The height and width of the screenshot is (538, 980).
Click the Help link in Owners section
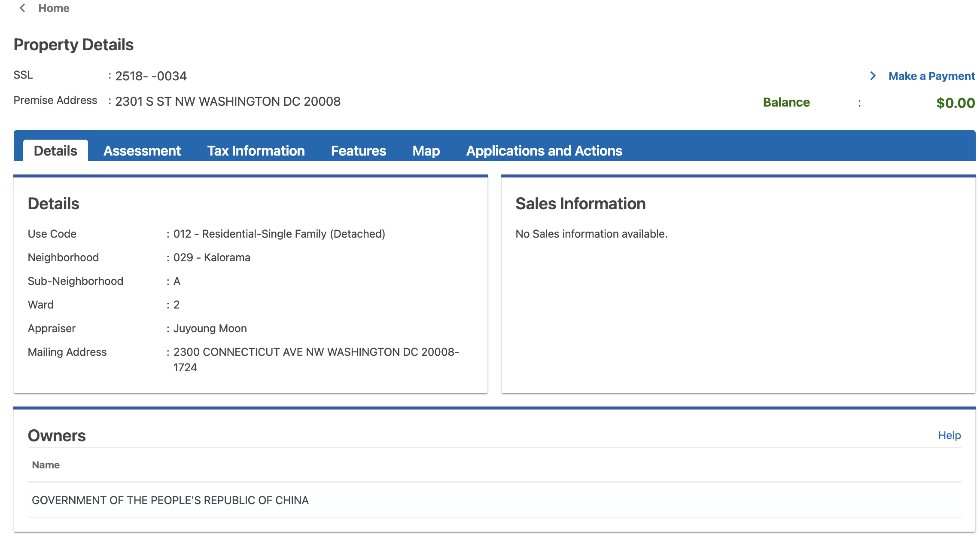click(x=949, y=435)
